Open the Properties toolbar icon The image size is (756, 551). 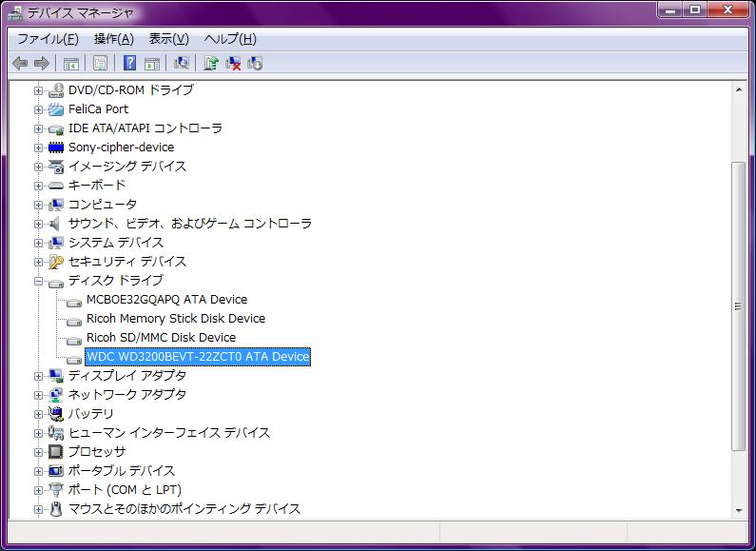coord(100,63)
